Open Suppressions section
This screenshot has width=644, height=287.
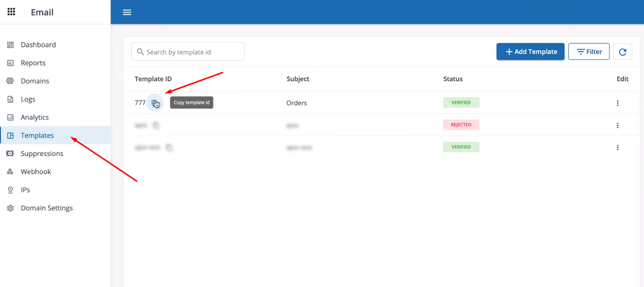(x=42, y=154)
